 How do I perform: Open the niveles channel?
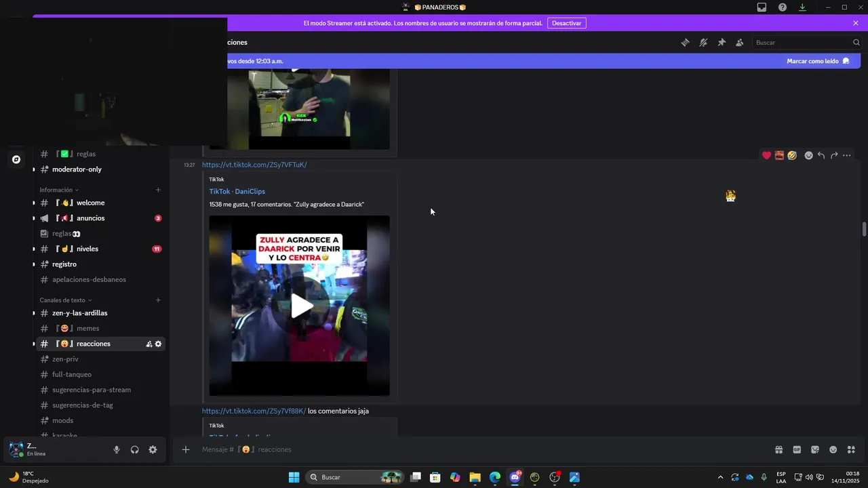pos(100,249)
